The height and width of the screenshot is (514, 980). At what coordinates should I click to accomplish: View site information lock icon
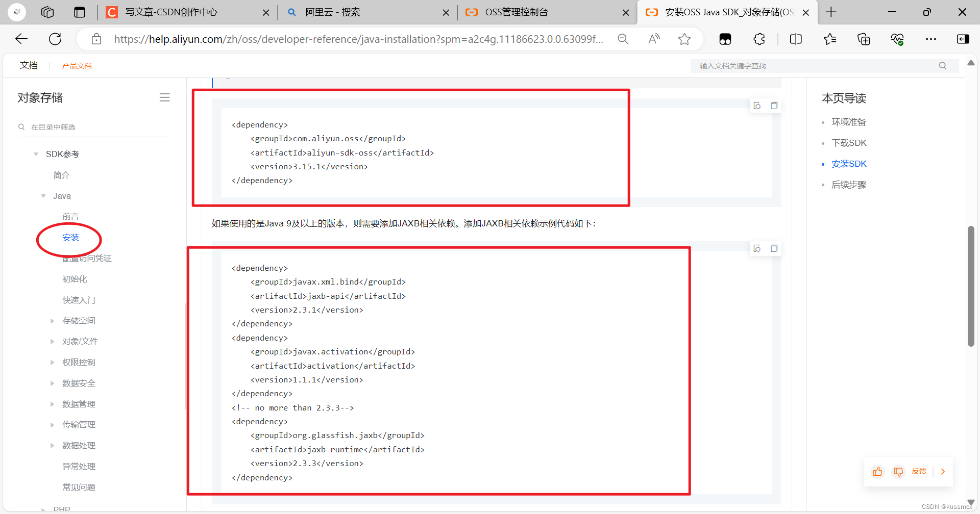pyautogui.click(x=96, y=39)
